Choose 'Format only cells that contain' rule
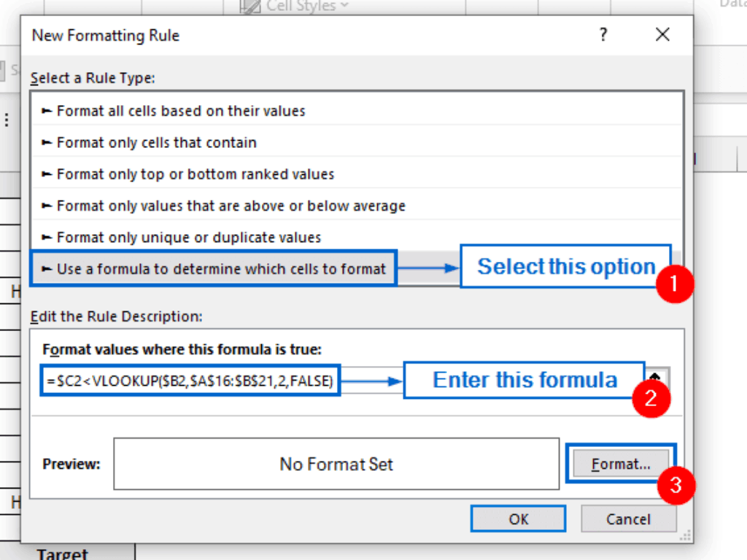 tap(157, 143)
